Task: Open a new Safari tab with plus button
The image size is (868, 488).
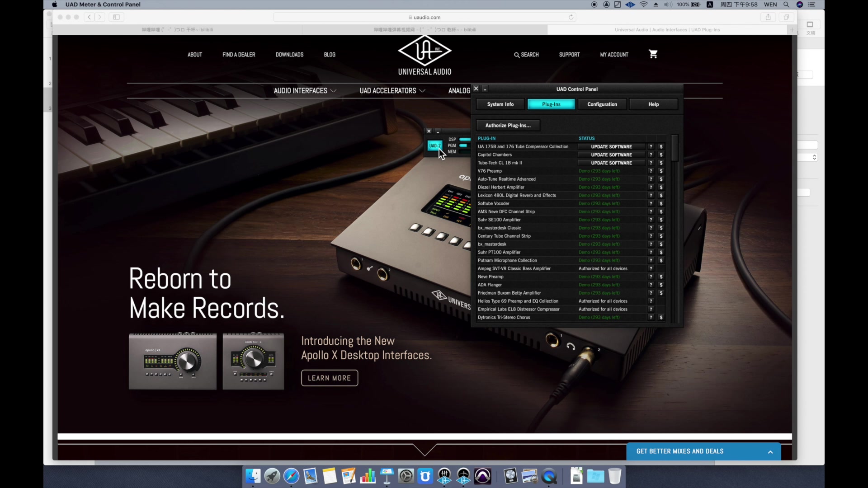Action: click(x=792, y=30)
